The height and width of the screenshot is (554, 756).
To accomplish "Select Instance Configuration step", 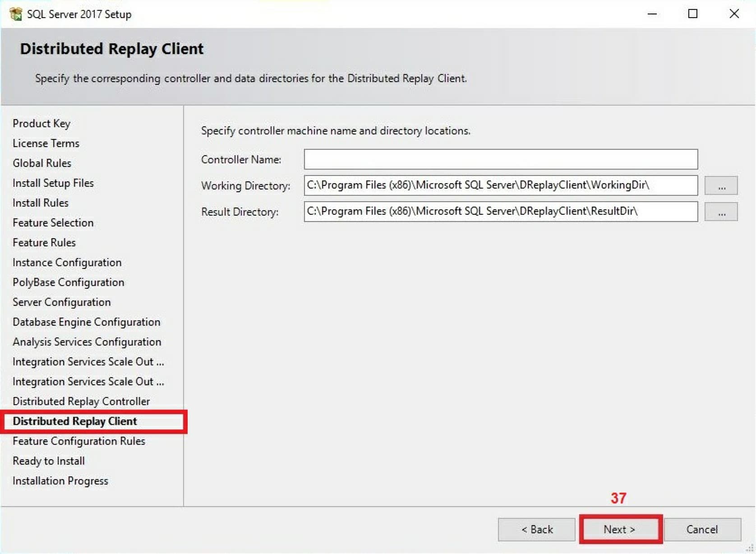I will [67, 263].
